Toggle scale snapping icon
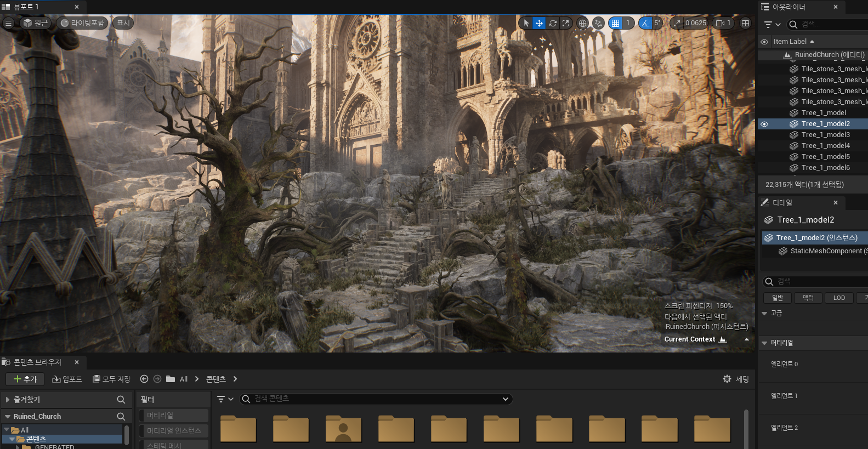 677,23
